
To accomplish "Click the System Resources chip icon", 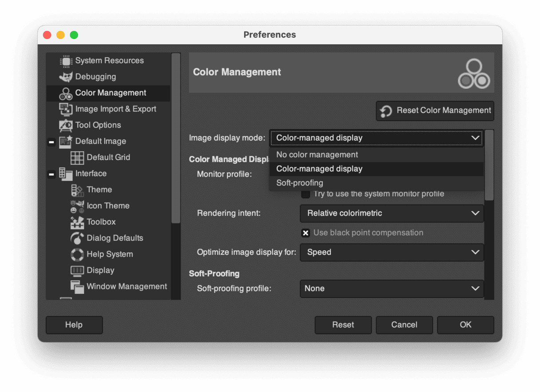I will 66,61.
